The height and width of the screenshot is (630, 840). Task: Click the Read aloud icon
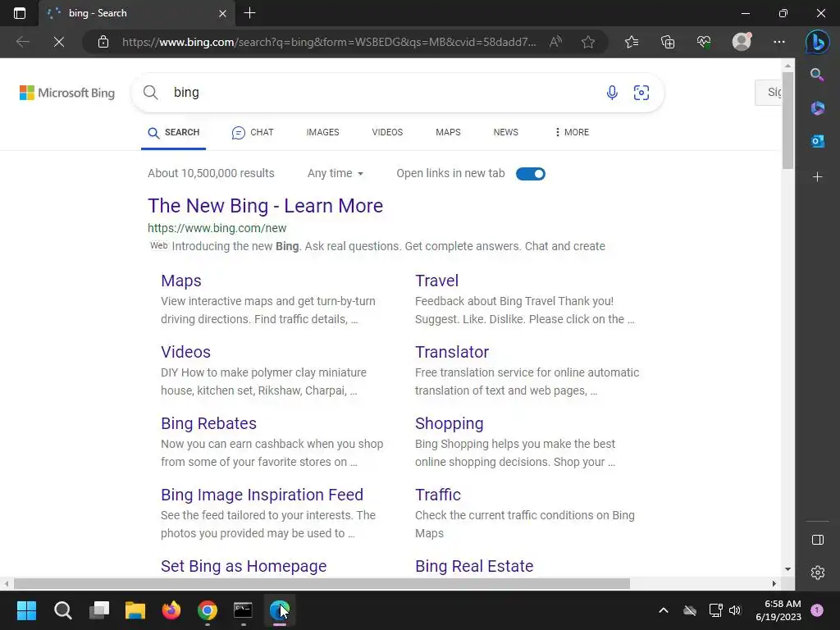(x=555, y=42)
